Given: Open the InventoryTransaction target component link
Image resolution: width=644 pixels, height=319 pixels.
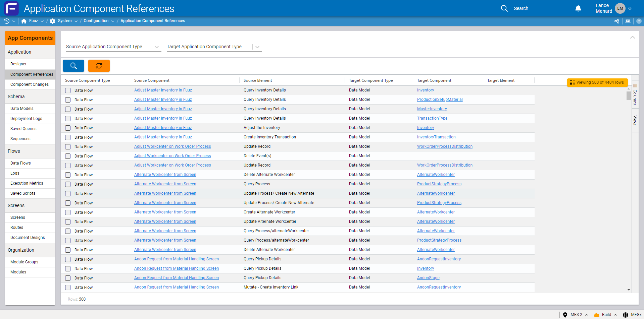Looking at the screenshot, I should [x=436, y=137].
